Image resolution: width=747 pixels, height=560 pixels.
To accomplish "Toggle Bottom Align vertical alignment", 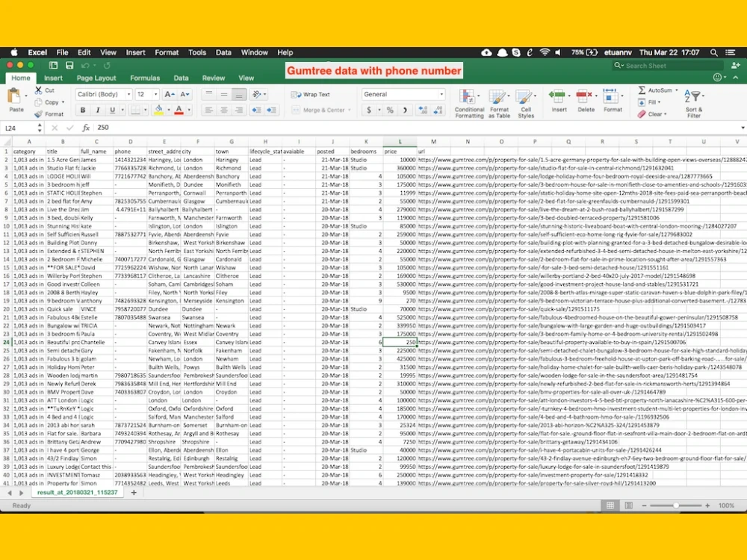I will 239,94.
